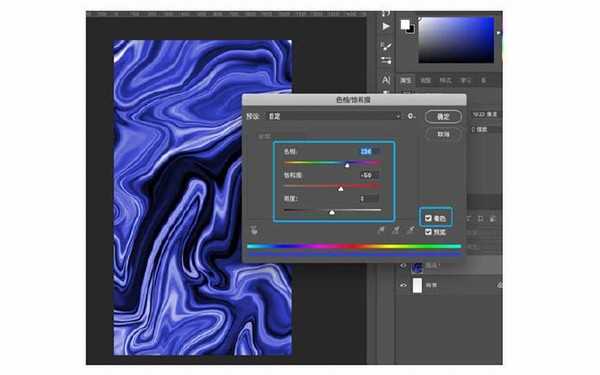Viewport: 600px width, 375px height.
Task: Click the Hue slider handle
Action: [347, 165]
